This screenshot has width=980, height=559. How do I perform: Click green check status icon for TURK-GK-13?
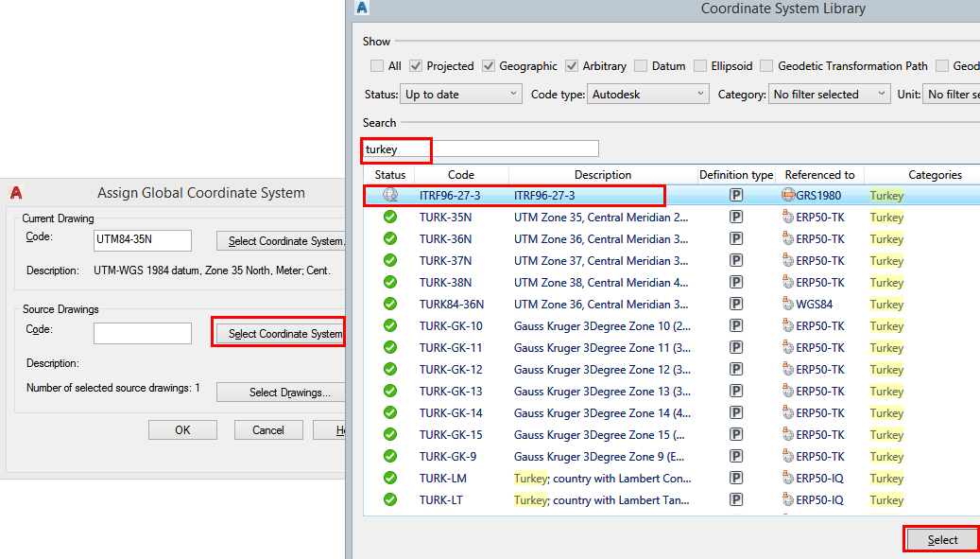[390, 391]
